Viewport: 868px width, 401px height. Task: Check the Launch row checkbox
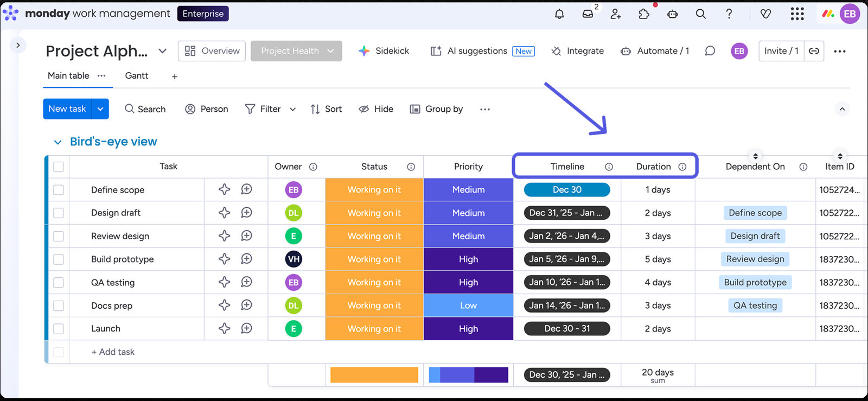point(59,329)
